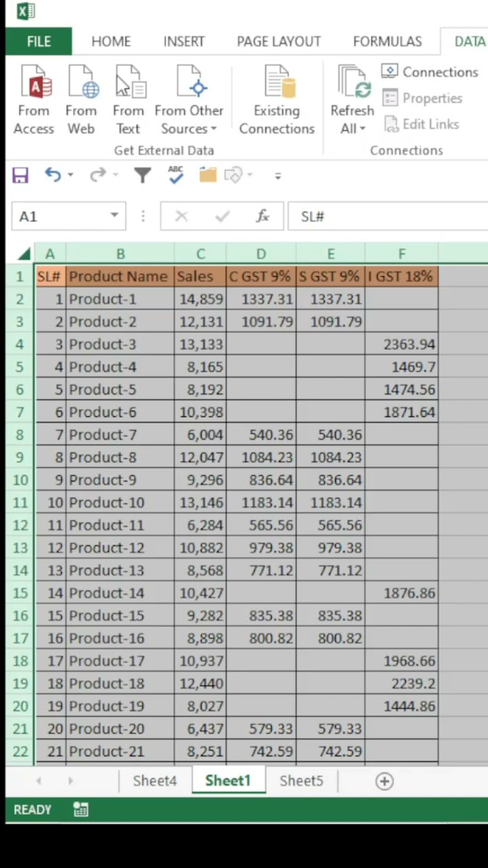Screen dimensions: 488x868
Task: Import data From Access
Action: point(34,100)
